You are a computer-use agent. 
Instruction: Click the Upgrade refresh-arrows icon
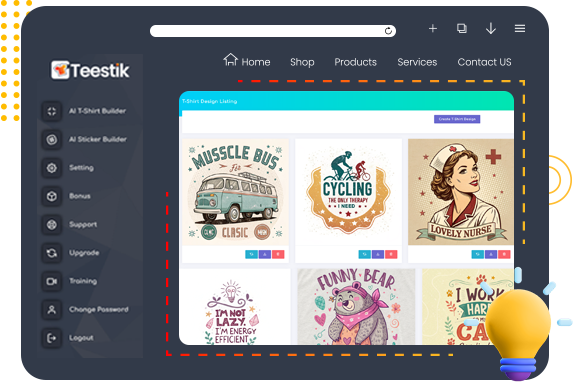click(x=52, y=253)
